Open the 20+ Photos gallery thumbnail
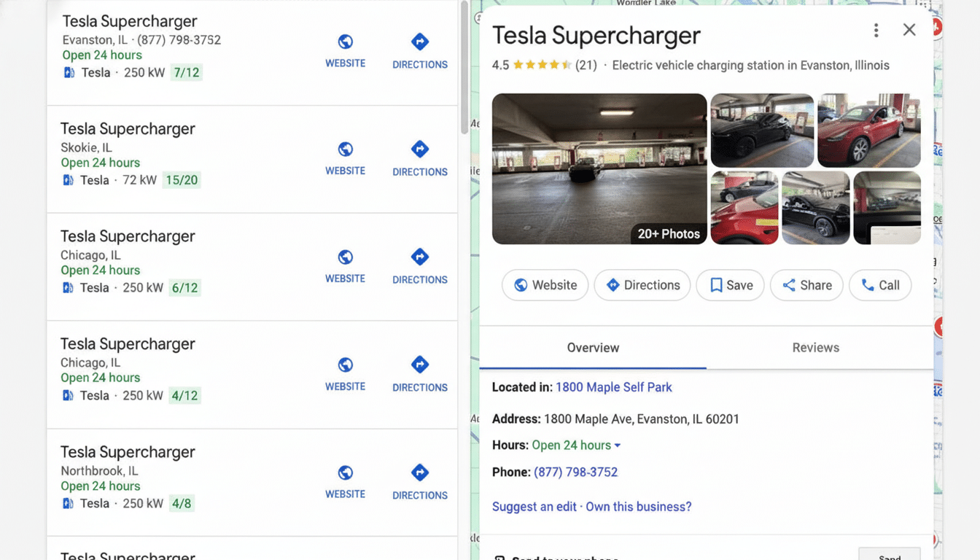 tap(669, 233)
